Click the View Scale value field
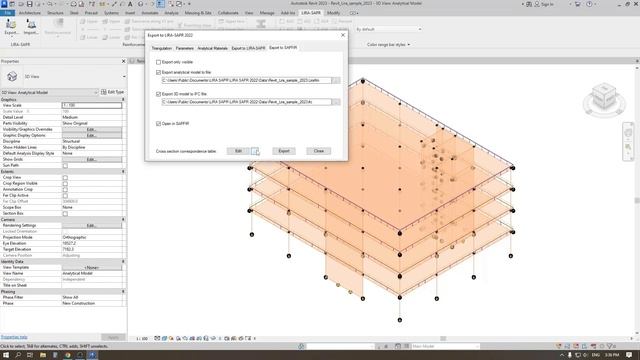 pyautogui.click(x=92, y=105)
